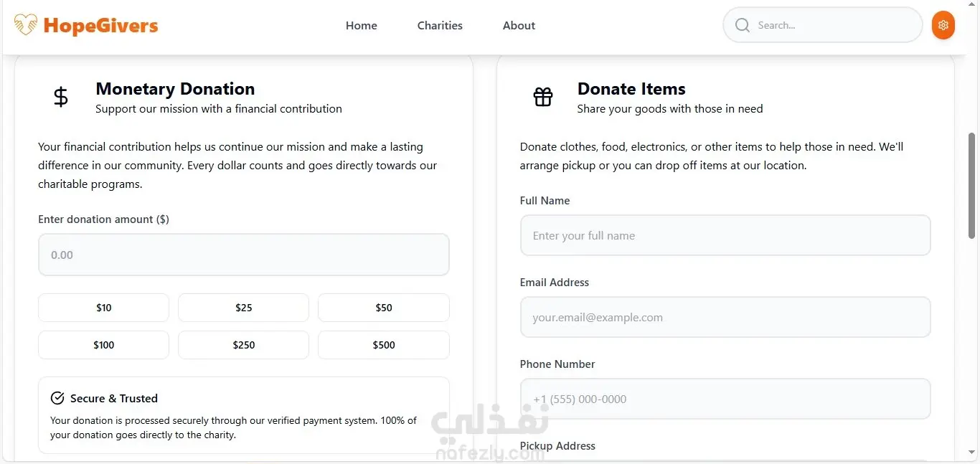Choose the $25 preset amount
The height and width of the screenshot is (464, 980).
[243, 308]
